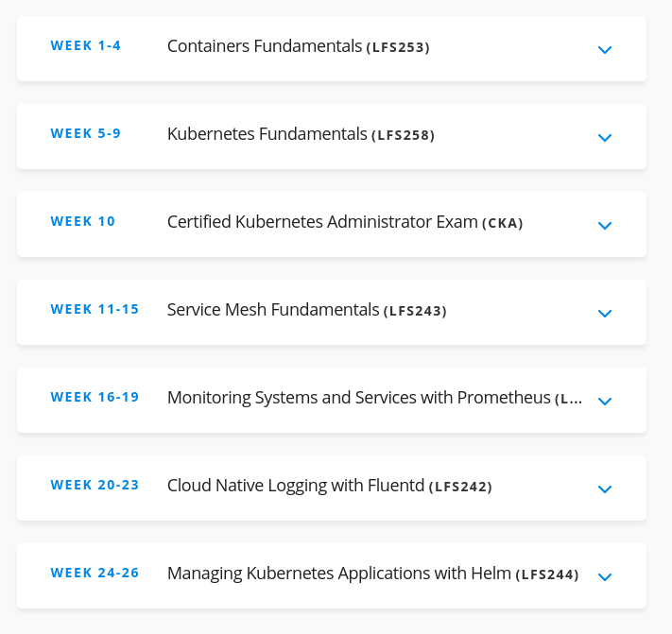Open Monitoring Systems and Services with Prometheus

point(374,398)
